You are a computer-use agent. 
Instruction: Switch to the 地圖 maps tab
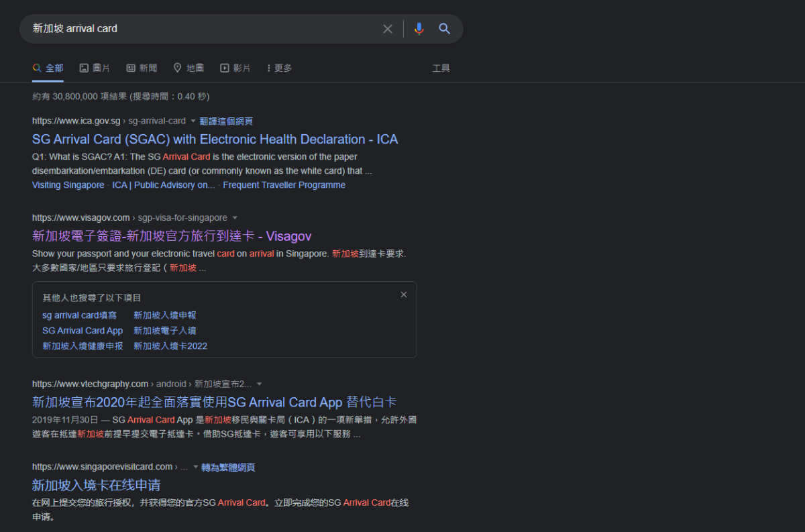pos(189,68)
